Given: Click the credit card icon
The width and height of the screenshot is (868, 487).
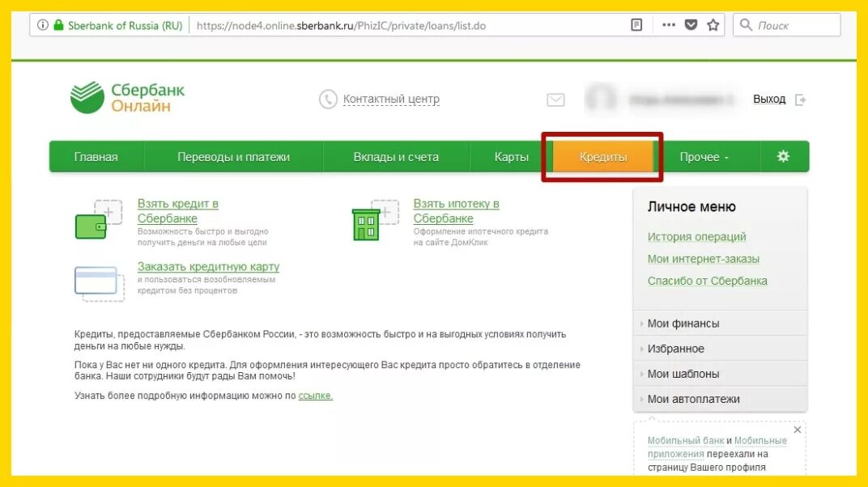Looking at the screenshot, I should [100, 284].
